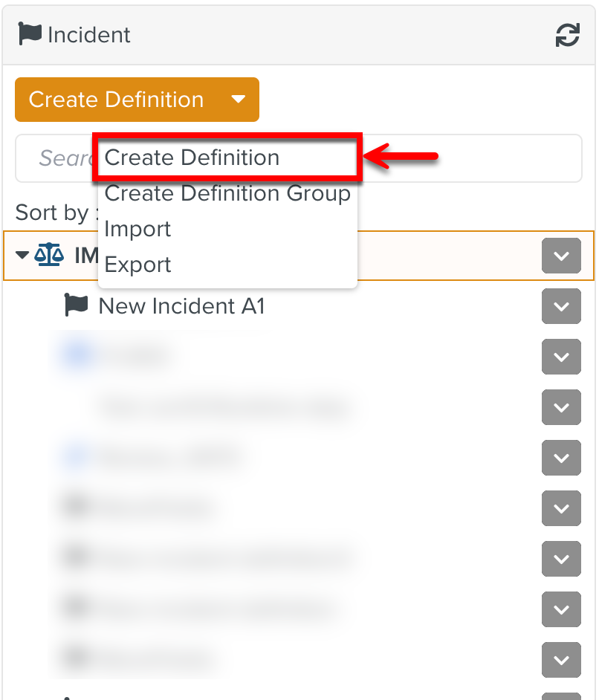Click the Incident flag icon in the header
The height and width of the screenshot is (700, 599).
[x=28, y=33]
